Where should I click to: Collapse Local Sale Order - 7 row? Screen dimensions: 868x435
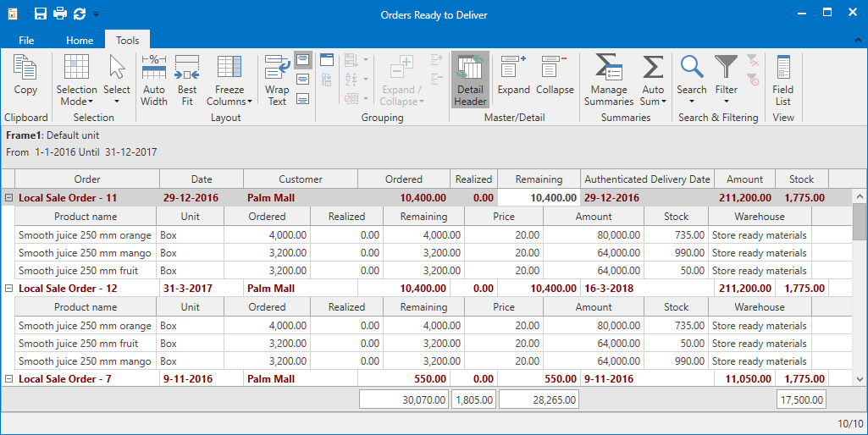8,379
